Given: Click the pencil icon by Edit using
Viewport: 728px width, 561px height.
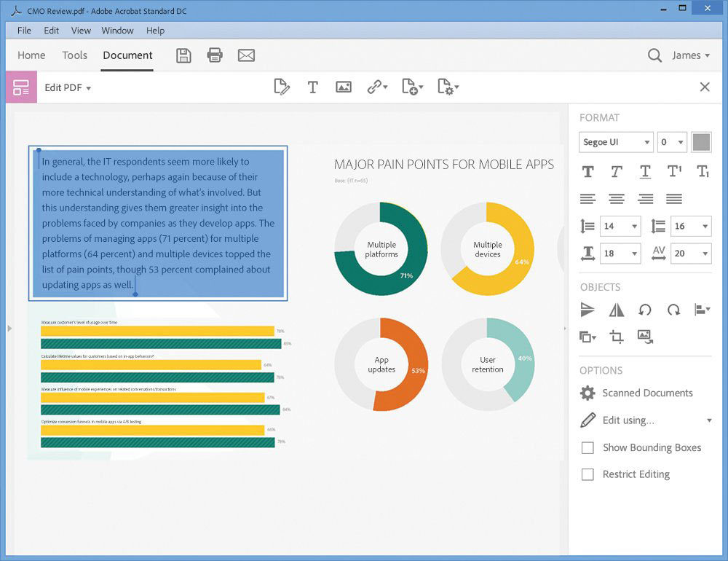Looking at the screenshot, I should [x=587, y=420].
